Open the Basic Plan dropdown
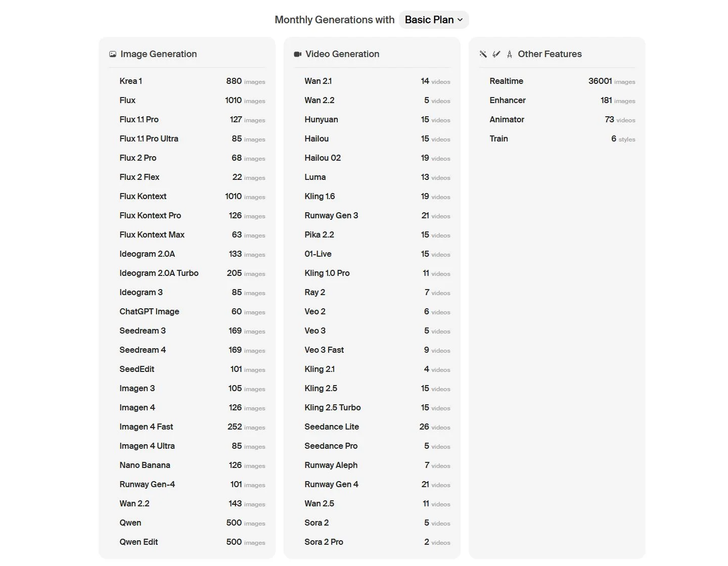Viewport: 728px width, 566px height. coord(433,20)
